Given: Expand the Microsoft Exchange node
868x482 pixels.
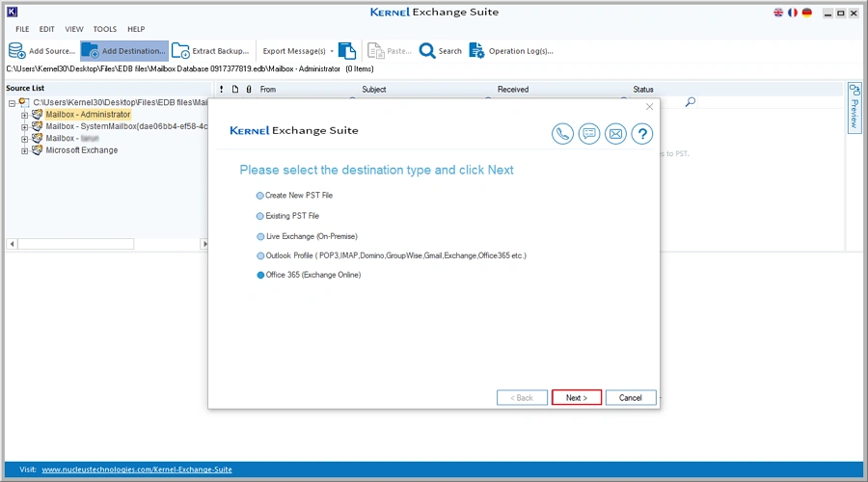Looking at the screenshot, I should click(24, 150).
